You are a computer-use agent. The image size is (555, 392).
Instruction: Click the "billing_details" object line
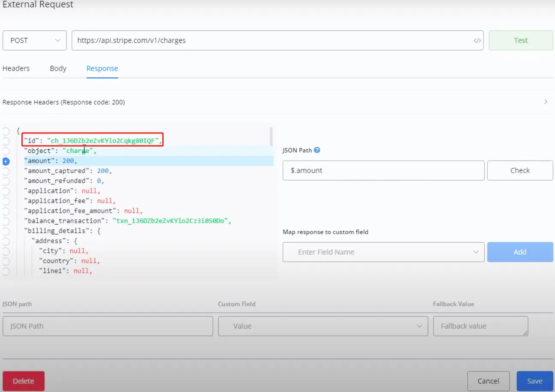62,231
